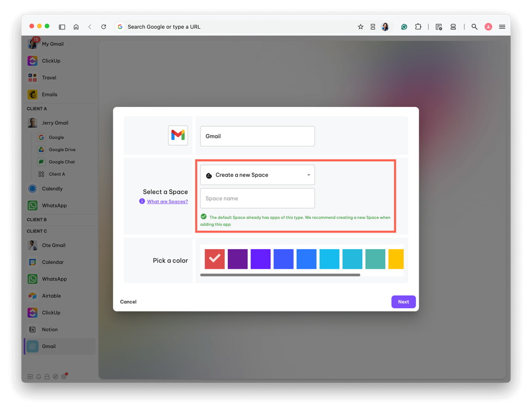Click the Next button
The width and height of the screenshot is (532, 411).
403,302
